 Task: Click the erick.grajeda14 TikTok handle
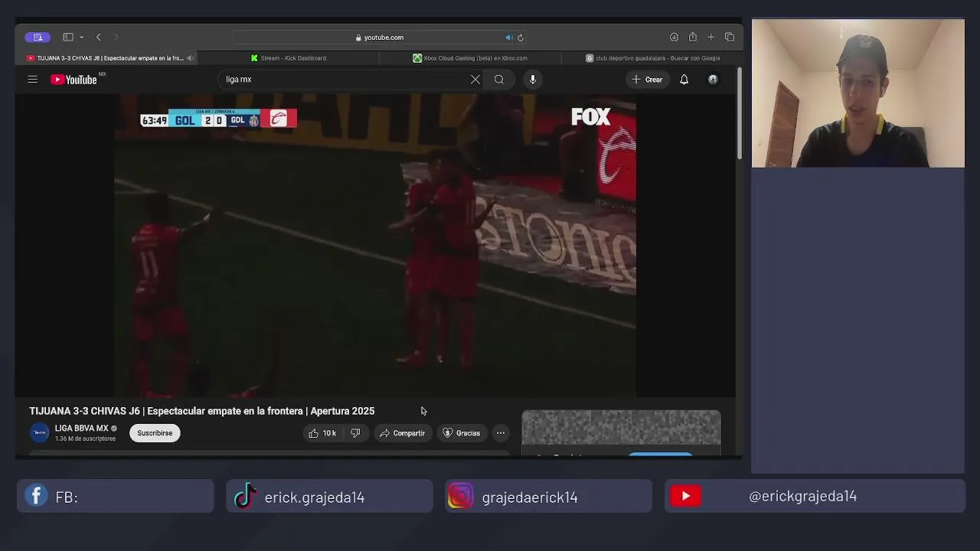coord(315,497)
